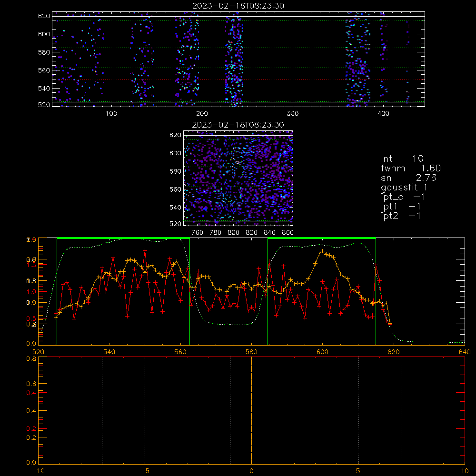
Task: Click x-axis label 800 on middle image
Action: coord(233,232)
